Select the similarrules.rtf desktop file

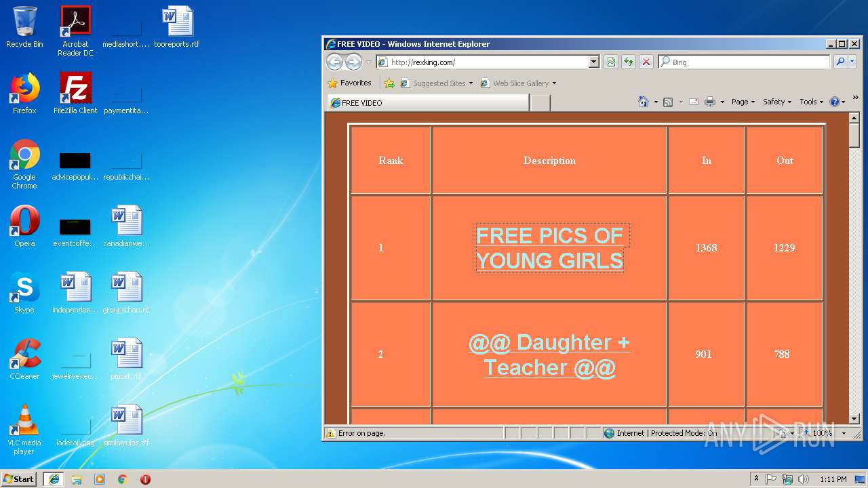tap(126, 426)
